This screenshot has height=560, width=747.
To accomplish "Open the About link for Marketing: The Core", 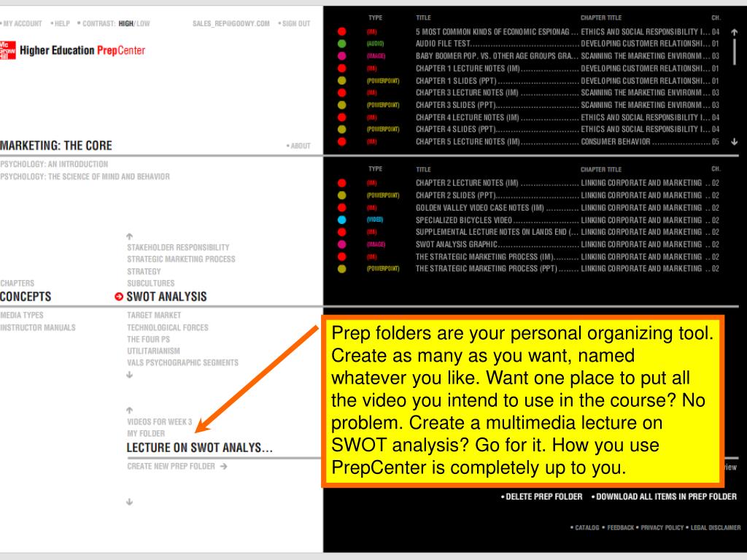I will [300, 146].
